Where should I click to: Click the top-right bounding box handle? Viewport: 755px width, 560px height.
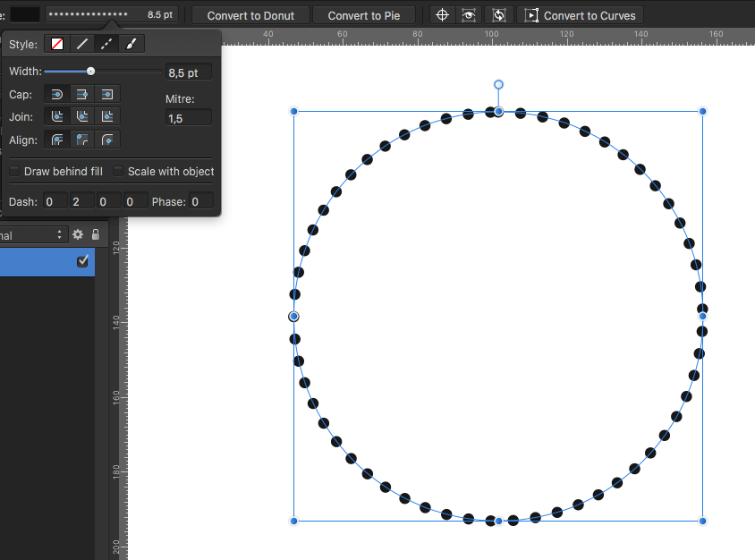(x=702, y=111)
